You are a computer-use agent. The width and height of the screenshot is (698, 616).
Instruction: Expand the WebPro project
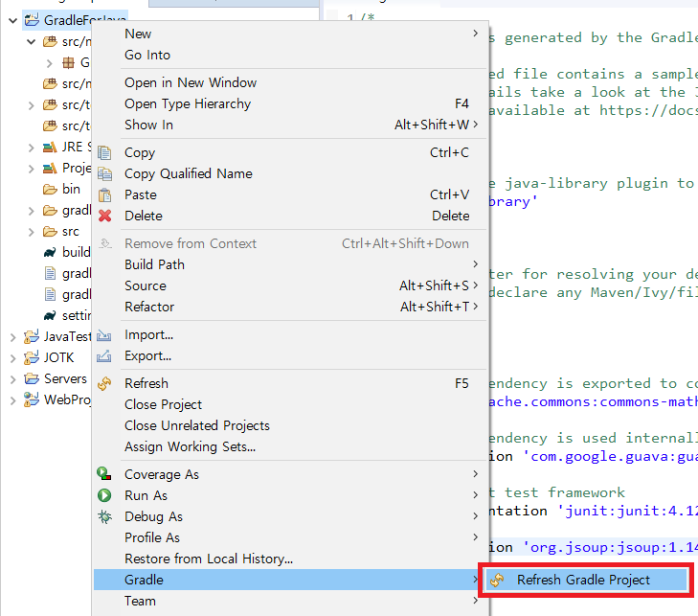tap(12, 400)
